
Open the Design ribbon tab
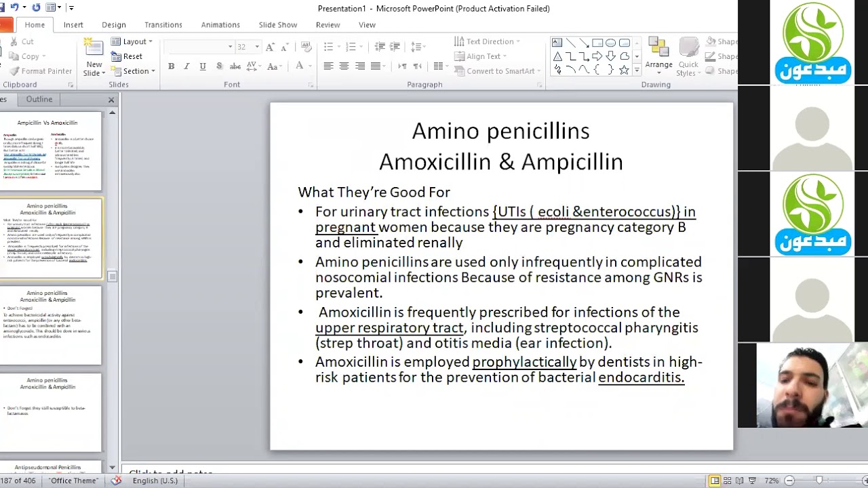[x=114, y=24]
